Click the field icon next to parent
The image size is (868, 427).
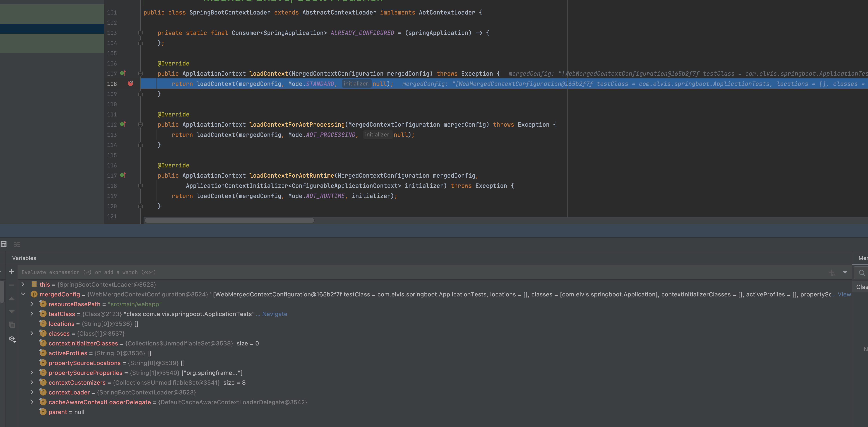point(43,412)
